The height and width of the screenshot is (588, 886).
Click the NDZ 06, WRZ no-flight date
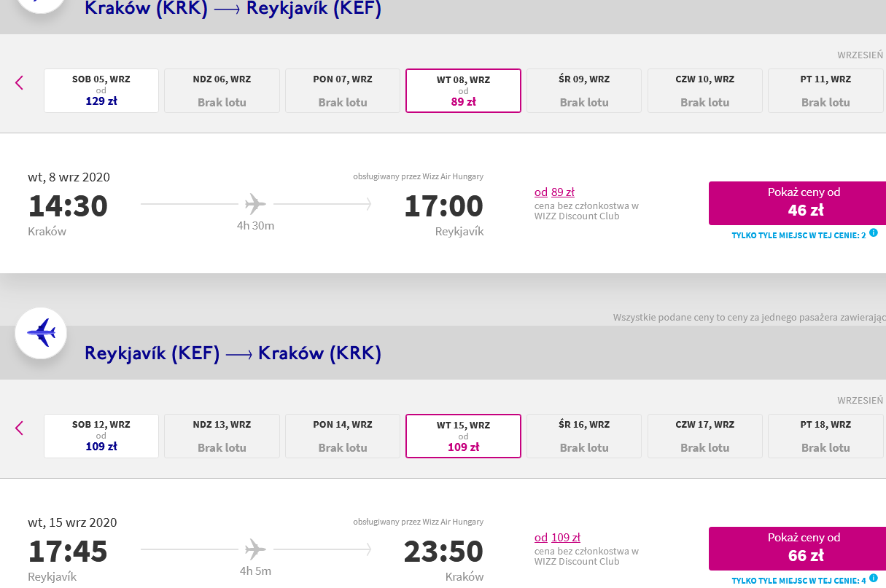tap(222, 91)
